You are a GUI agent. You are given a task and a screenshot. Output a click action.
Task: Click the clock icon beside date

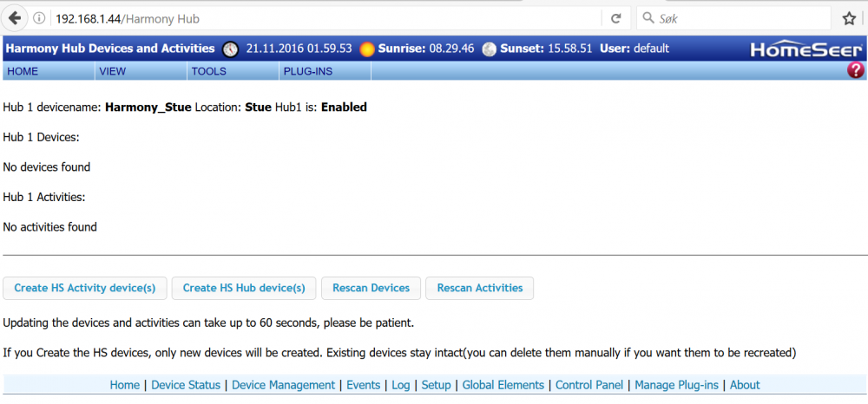(230, 49)
